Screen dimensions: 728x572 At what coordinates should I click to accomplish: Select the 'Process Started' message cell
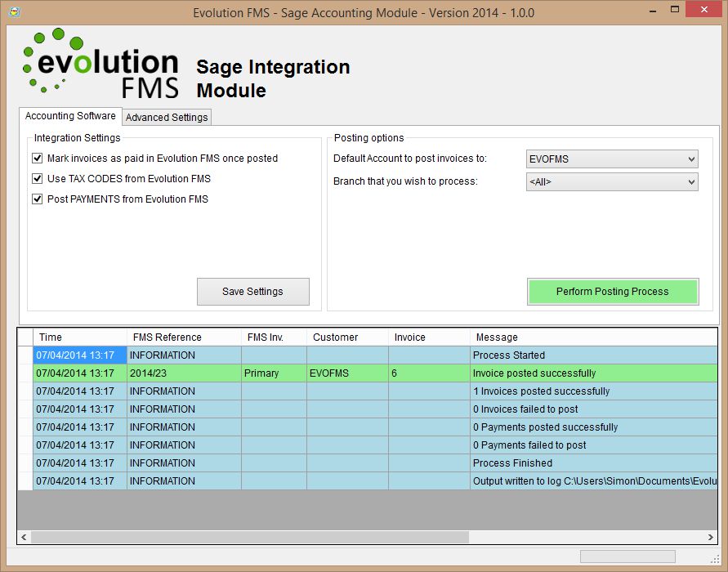pyautogui.click(x=594, y=355)
